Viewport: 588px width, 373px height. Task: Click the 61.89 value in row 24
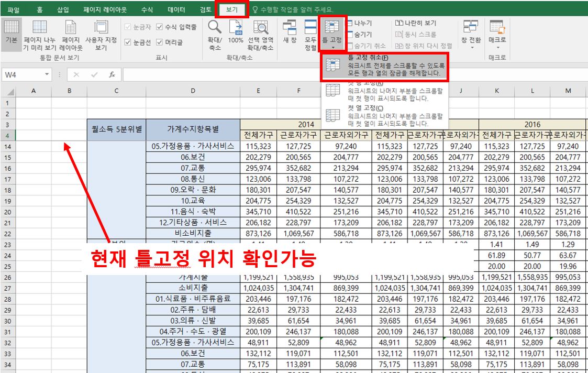point(496,256)
